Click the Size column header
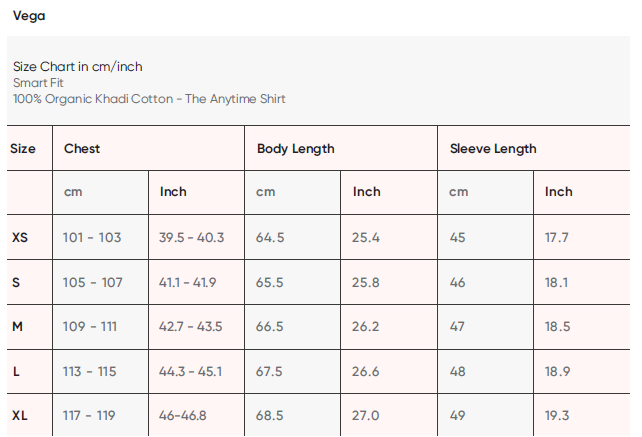The width and height of the screenshot is (642, 437). 23,149
